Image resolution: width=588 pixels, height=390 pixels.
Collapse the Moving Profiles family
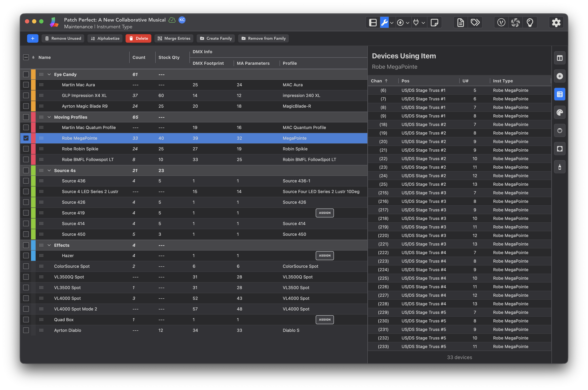pos(49,117)
